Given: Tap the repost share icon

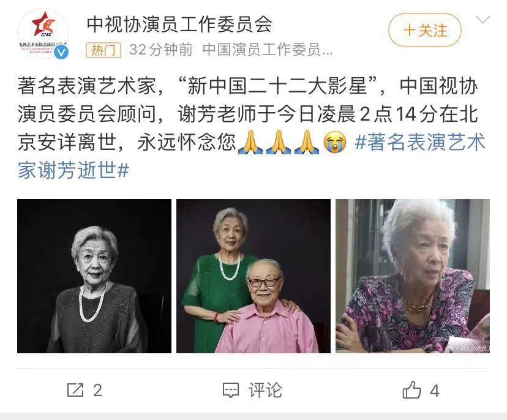Looking at the screenshot, I should click(x=75, y=390).
